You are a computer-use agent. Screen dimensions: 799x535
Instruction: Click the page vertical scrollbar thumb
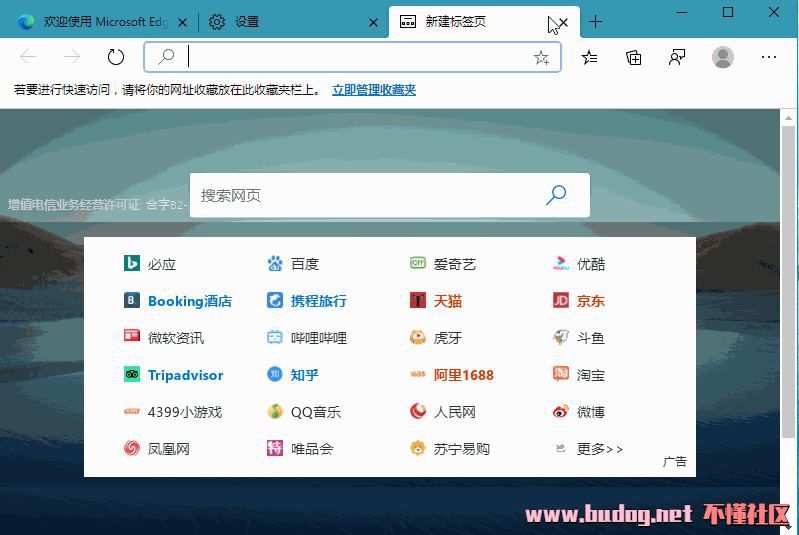point(788,282)
